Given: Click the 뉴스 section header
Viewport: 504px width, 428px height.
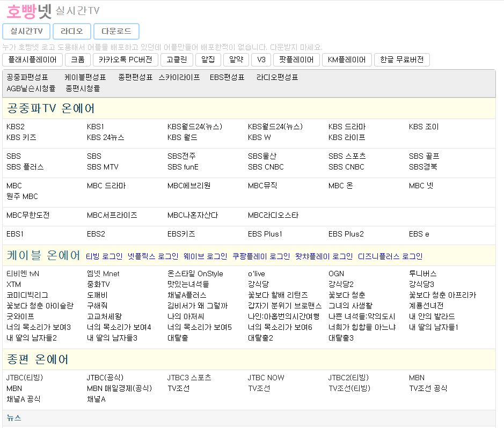Looking at the screenshot, I should 14,417.
